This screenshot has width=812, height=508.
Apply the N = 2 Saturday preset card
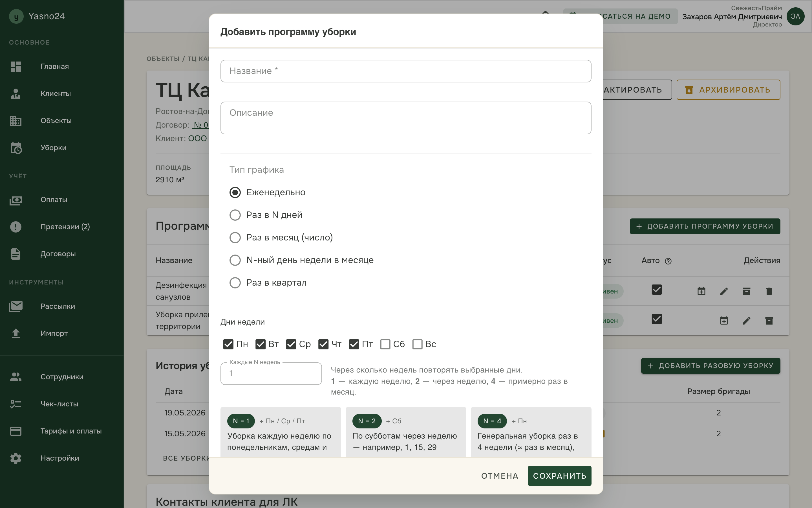tap(406, 432)
